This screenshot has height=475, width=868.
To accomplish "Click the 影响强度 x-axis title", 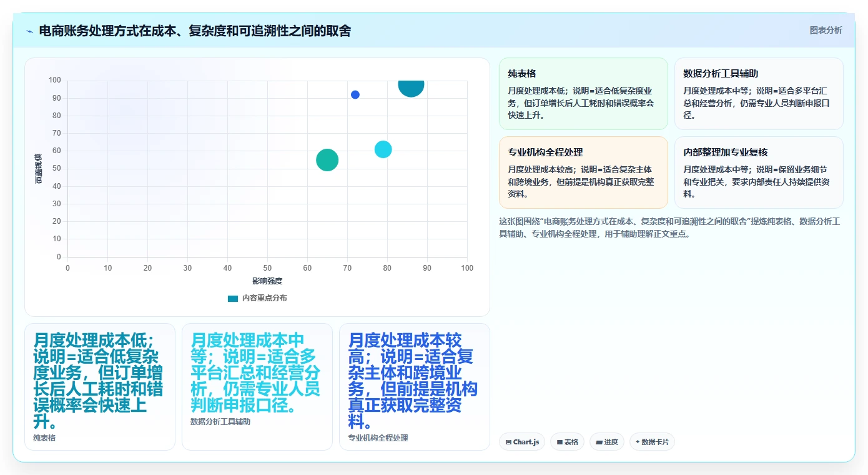I will (x=267, y=281).
